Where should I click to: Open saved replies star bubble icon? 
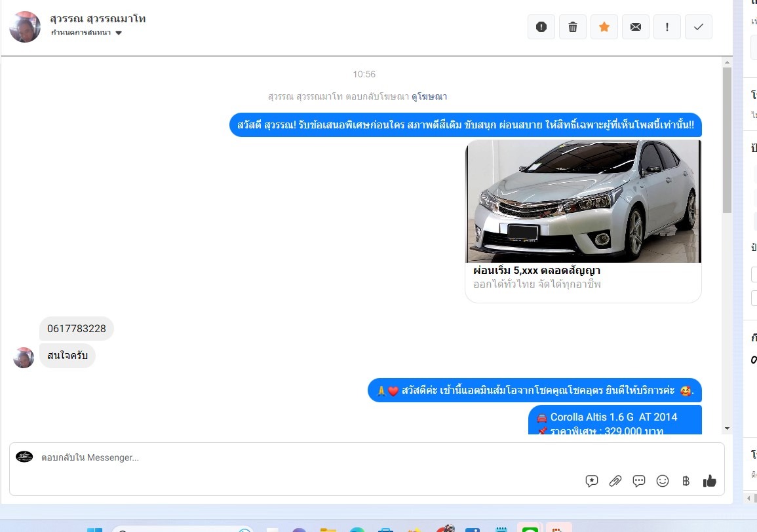(x=592, y=481)
